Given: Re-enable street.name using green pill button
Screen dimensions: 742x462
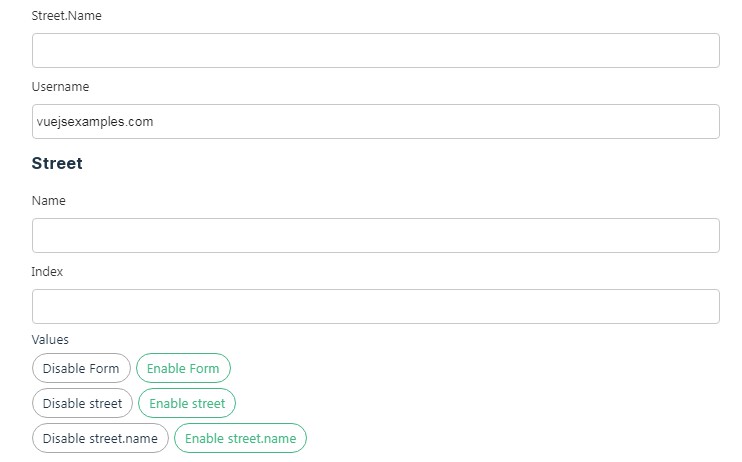Looking at the screenshot, I should pos(241,438).
